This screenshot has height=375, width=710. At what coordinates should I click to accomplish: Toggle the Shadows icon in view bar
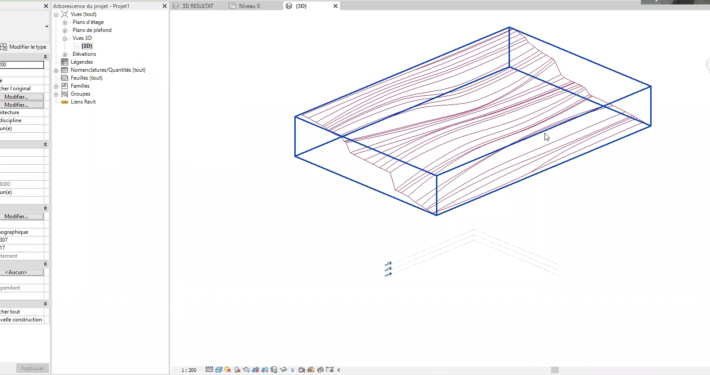pos(237,370)
